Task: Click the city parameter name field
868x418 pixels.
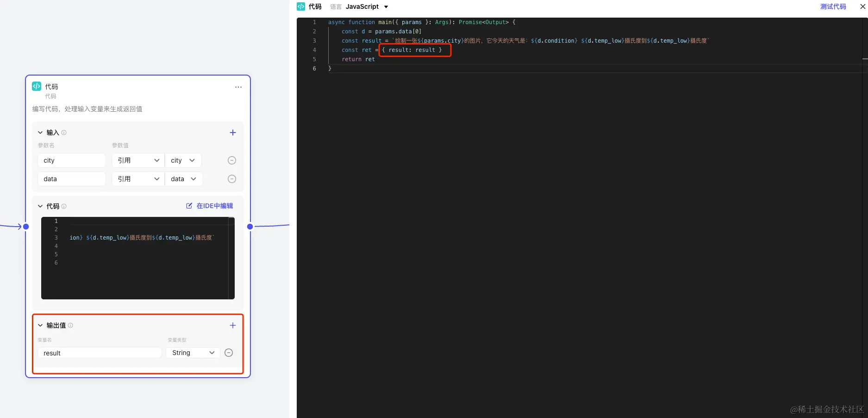Action: tap(72, 160)
